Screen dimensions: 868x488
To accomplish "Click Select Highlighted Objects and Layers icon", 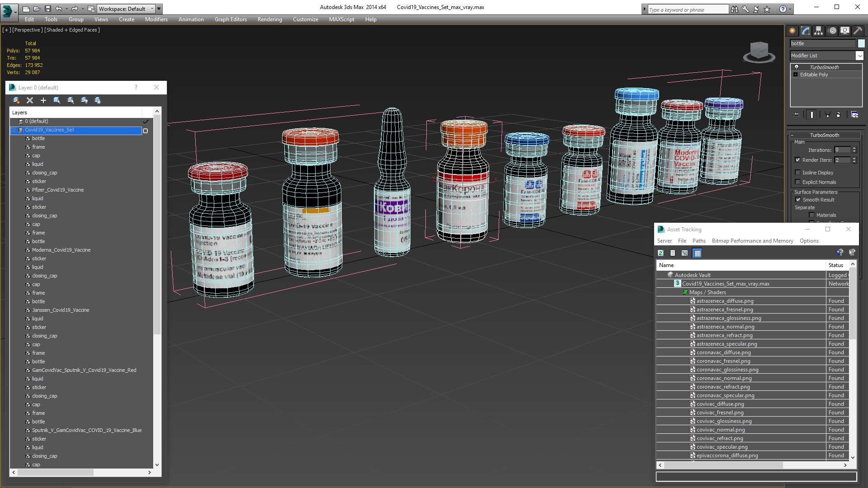I will (57, 100).
